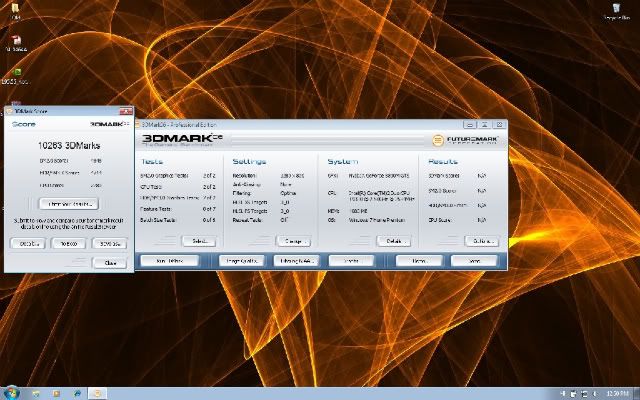The height and width of the screenshot is (400, 640).
Task: Submit results from the 3DMark Score window
Action: pos(69,204)
